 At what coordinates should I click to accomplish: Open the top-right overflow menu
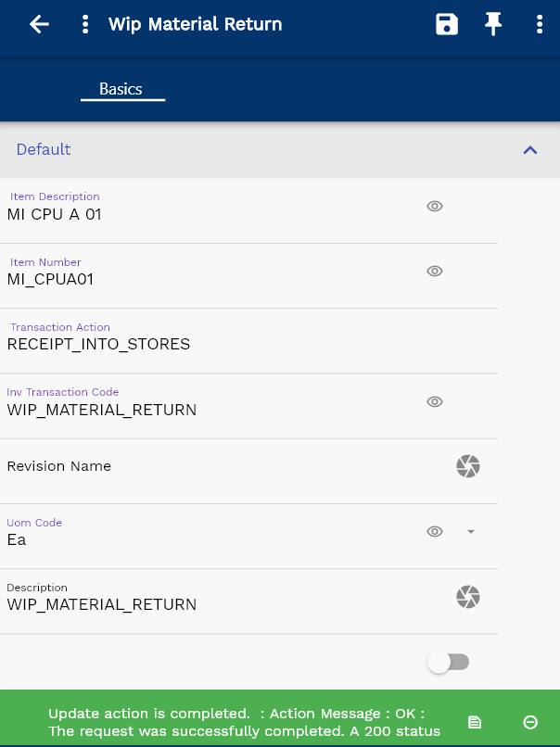540,25
